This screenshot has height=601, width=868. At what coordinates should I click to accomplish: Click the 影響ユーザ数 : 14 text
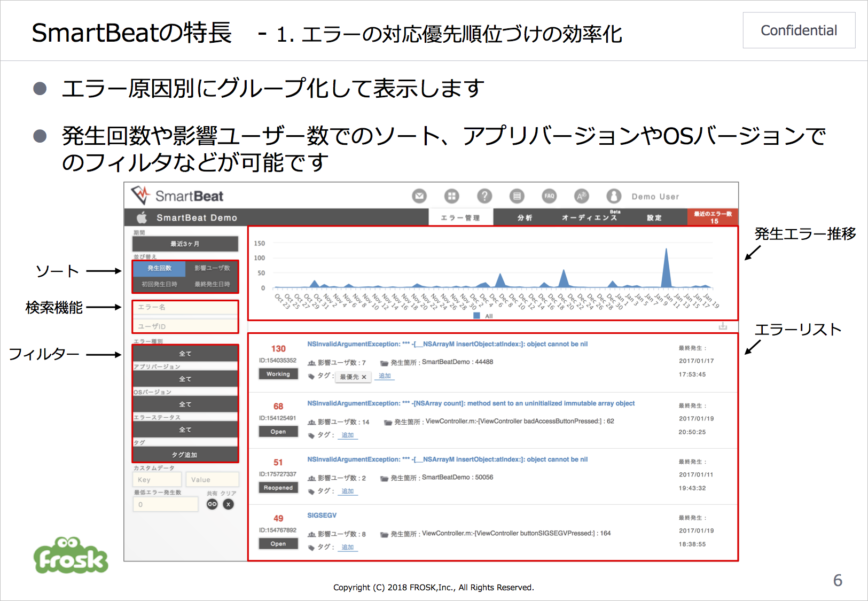click(x=339, y=422)
